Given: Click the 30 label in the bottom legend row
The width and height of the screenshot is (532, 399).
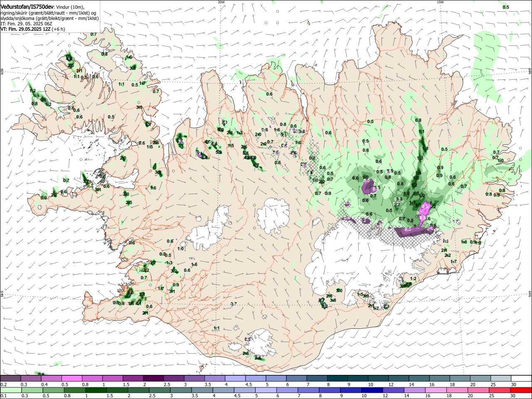Looking at the screenshot, I should tap(512, 396).
